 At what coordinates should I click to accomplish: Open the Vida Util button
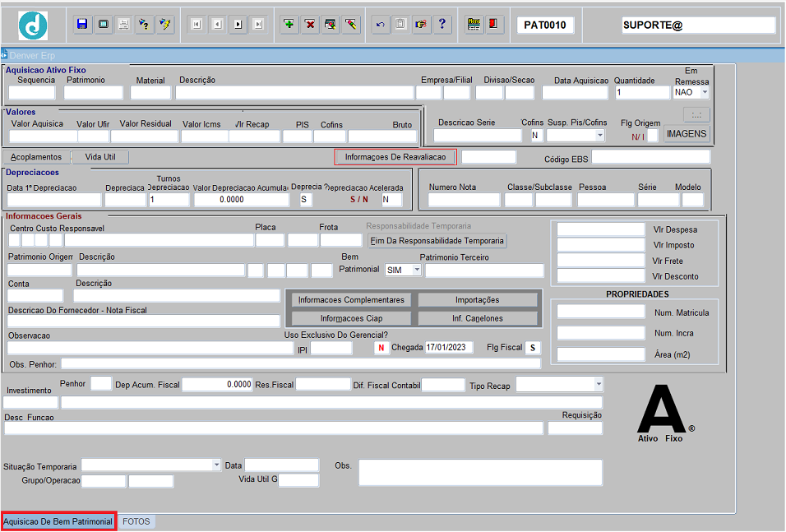point(100,157)
